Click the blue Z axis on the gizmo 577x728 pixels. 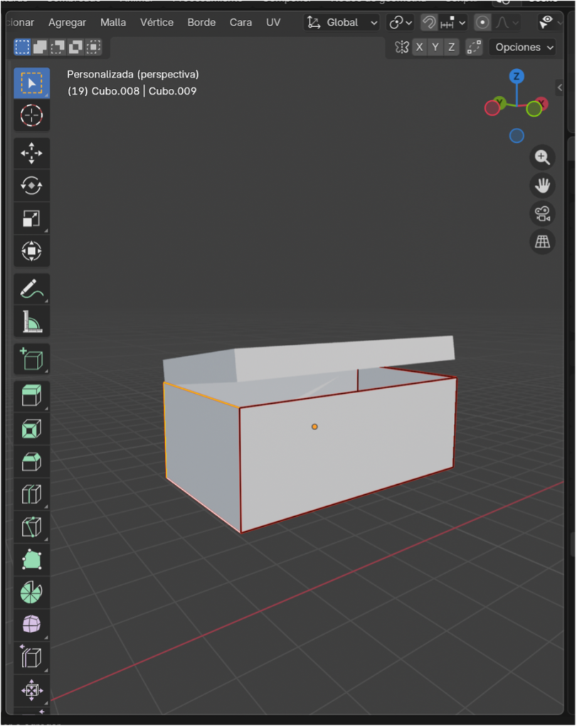click(x=517, y=76)
